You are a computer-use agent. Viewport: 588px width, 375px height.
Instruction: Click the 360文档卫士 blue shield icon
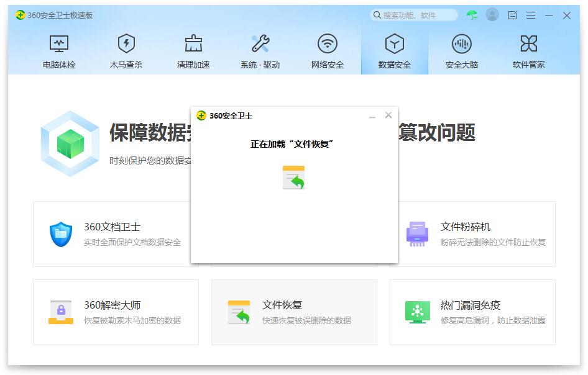coord(61,234)
